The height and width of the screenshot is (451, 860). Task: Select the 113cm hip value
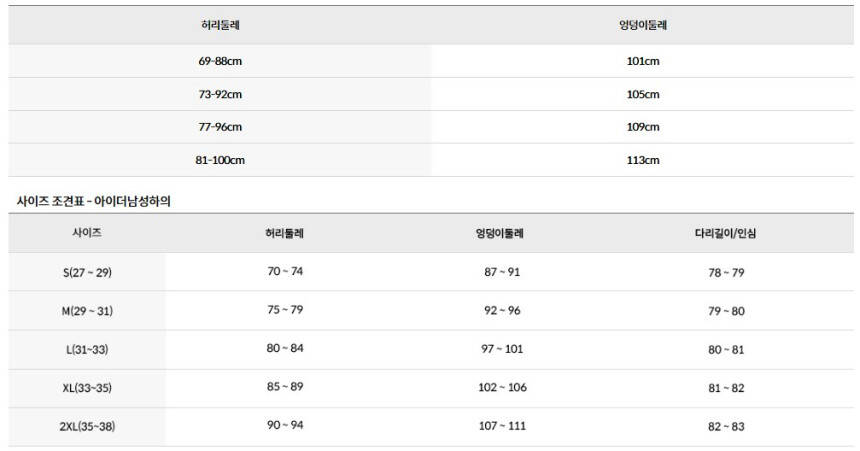(x=643, y=160)
